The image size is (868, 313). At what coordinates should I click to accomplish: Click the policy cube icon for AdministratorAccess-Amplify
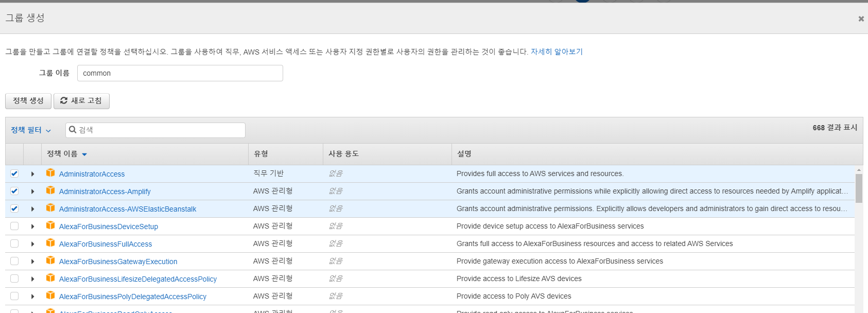50,190
